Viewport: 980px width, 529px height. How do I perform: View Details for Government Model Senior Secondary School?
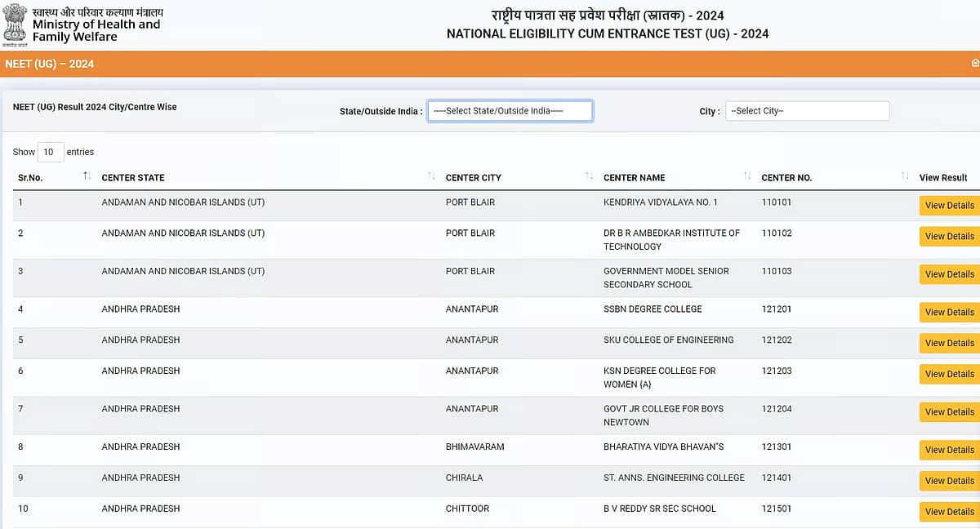[x=949, y=274]
